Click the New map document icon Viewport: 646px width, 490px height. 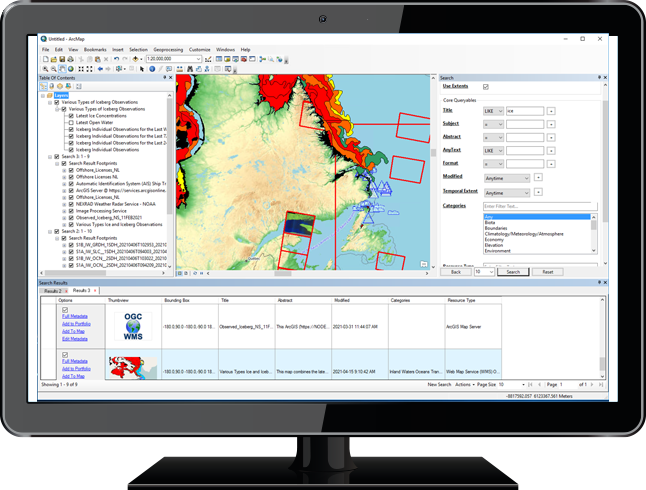tap(46, 59)
